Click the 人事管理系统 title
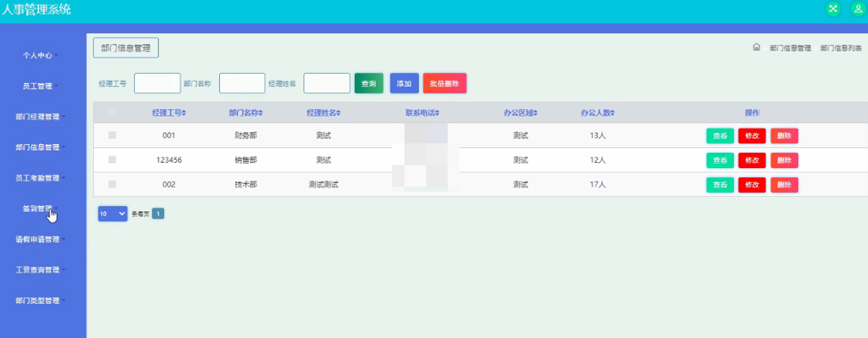The height and width of the screenshot is (338, 868). pos(36,9)
